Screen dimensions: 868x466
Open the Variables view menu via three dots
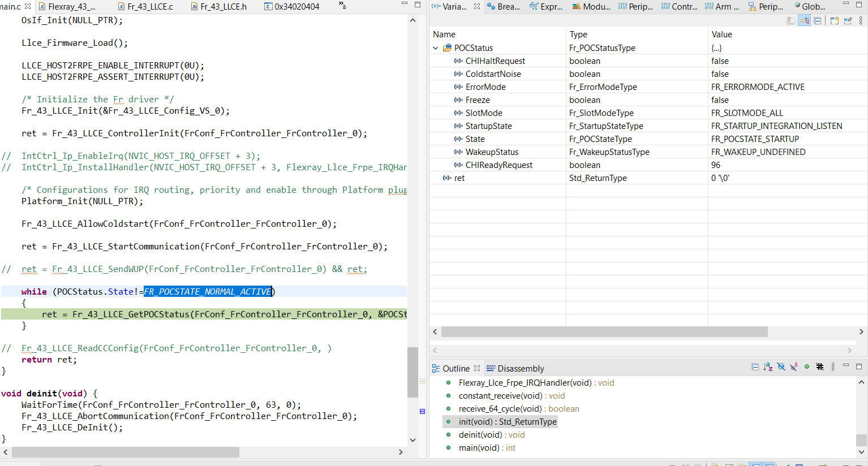tap(862, 20)
